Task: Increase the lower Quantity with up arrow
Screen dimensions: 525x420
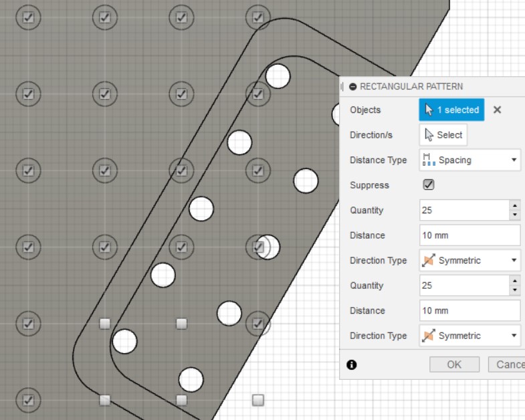Action: (514, 282)
